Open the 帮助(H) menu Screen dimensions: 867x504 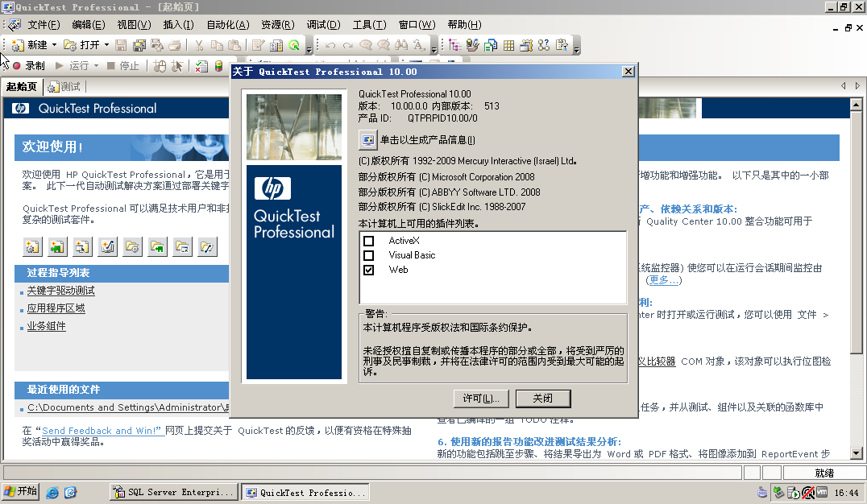(464, 25)
